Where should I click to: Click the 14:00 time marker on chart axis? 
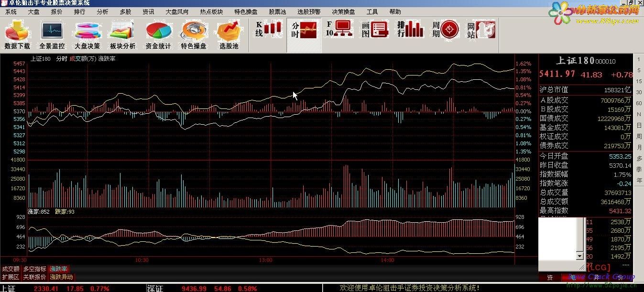(388, 260)
